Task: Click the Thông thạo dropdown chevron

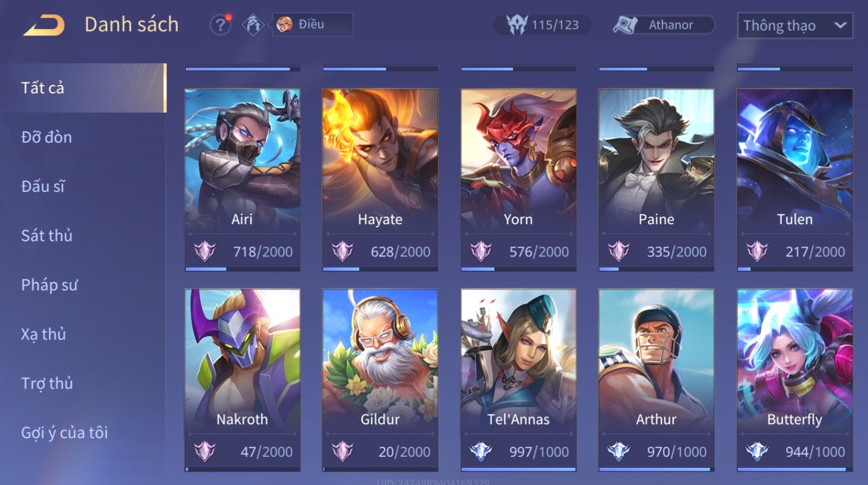Action: [840, 25]
